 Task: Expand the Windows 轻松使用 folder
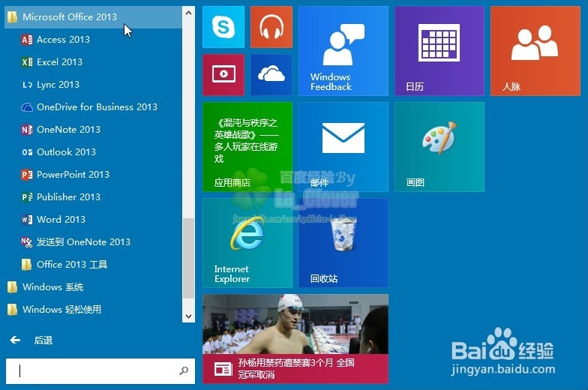[93, 309]
